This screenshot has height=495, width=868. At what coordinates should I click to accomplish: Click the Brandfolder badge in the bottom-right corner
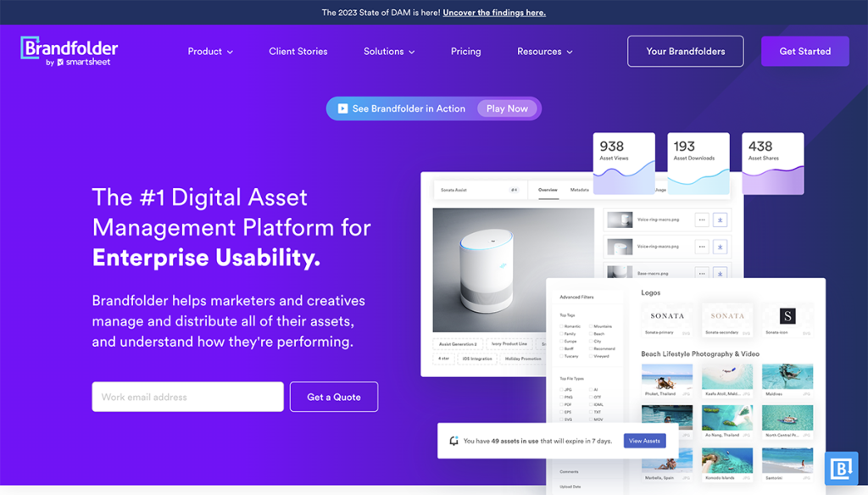(x=842, y=468)
